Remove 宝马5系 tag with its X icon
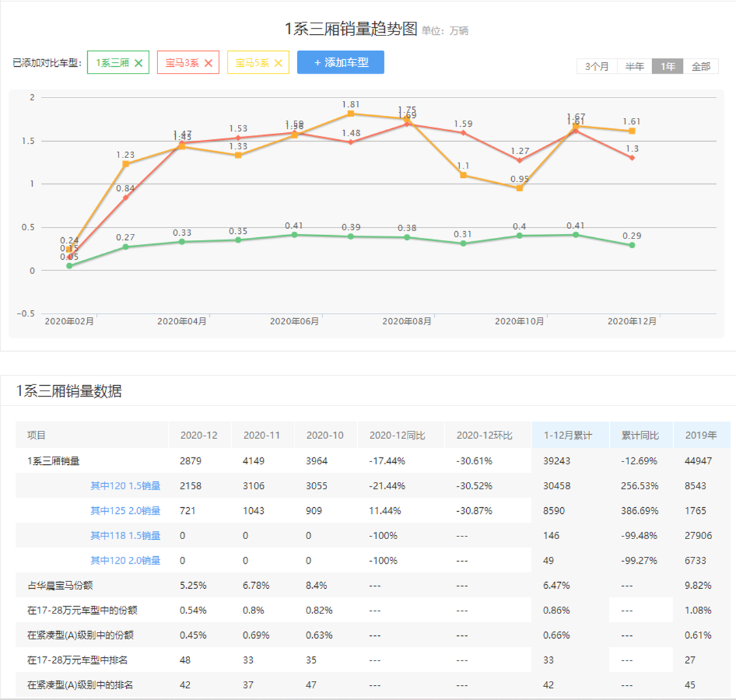 [x=278, y=63]
